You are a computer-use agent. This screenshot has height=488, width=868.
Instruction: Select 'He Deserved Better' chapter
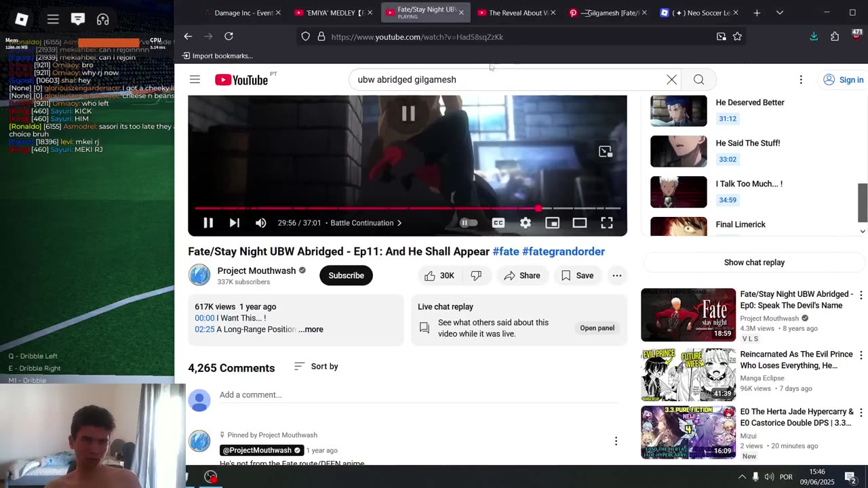click(750, 110)
